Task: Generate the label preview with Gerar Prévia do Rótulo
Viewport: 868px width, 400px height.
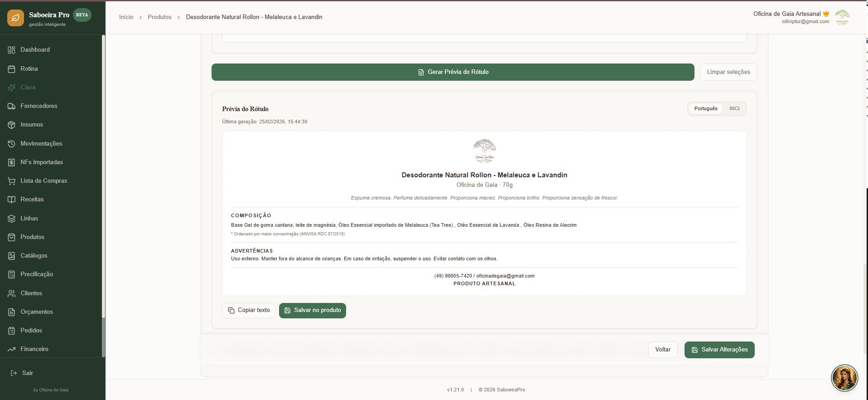Action: pyautogui.click(x=453, y=72)
